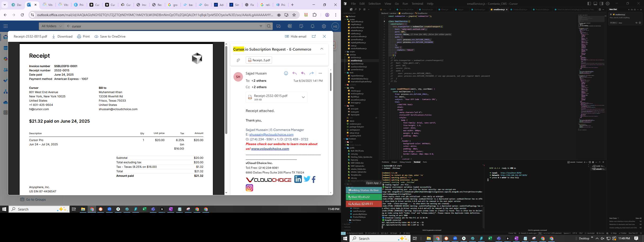This screenshot has height=242, width=644.
Task: Forward the receipt email
Action: [312, 73]
